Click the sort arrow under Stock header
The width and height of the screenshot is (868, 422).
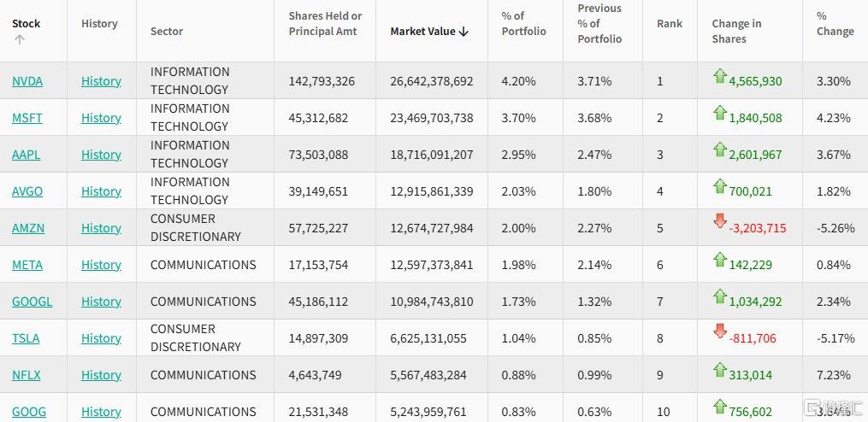tap(20, 39)
